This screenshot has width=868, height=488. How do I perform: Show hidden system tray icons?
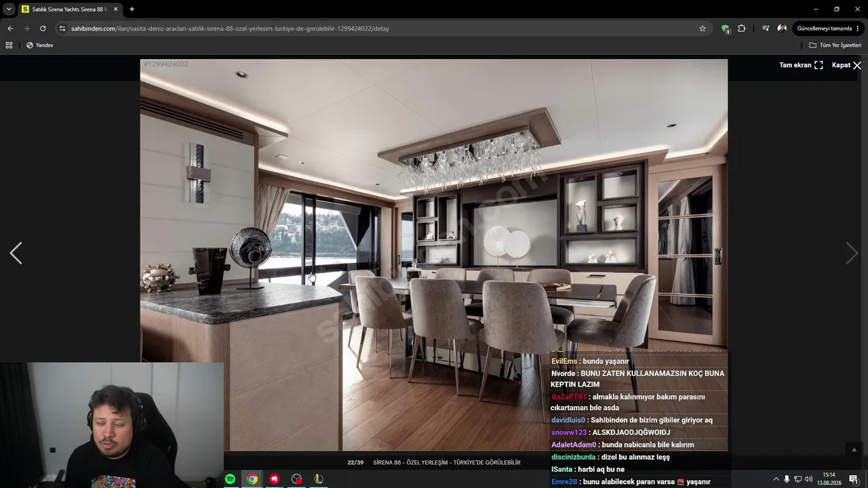[x=776, y=479]
